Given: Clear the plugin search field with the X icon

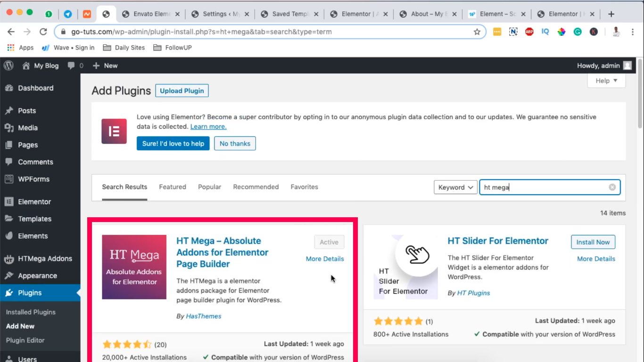Looking at the screenshot, I should 612,187.
